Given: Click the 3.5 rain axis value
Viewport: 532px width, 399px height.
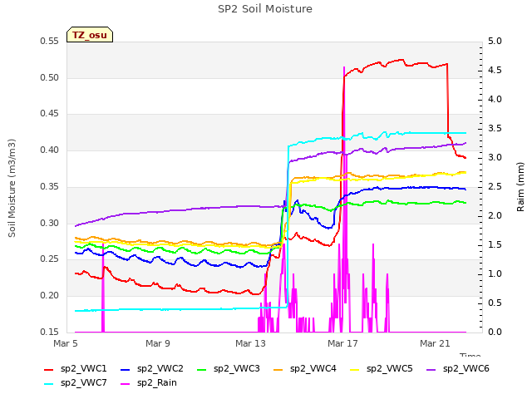Looking at the screenshot, I should 495,129.
